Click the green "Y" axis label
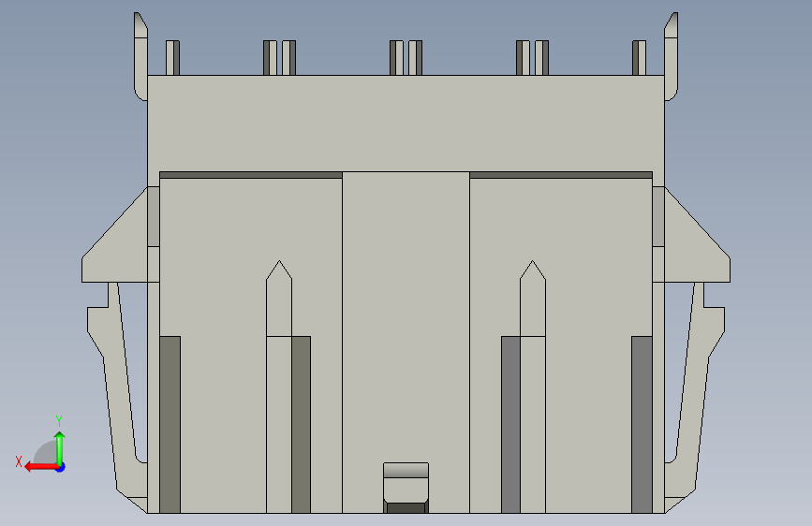Screen dimensions: 812x526 click(x=59, y=421)
